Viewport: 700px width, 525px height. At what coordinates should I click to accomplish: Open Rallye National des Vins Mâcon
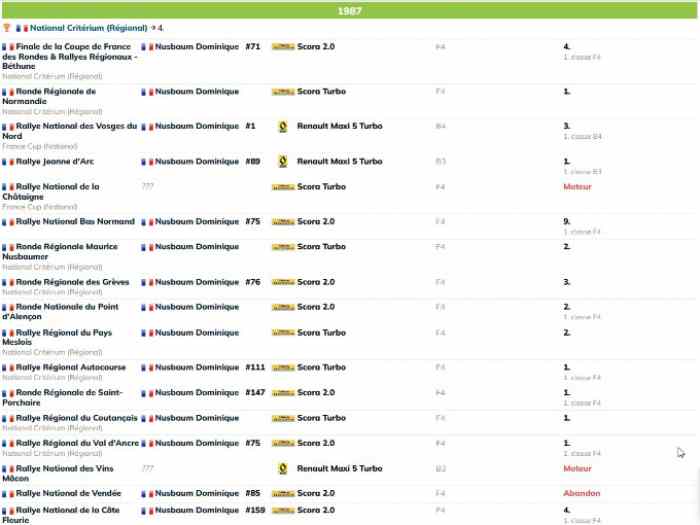tap(58, 473)
